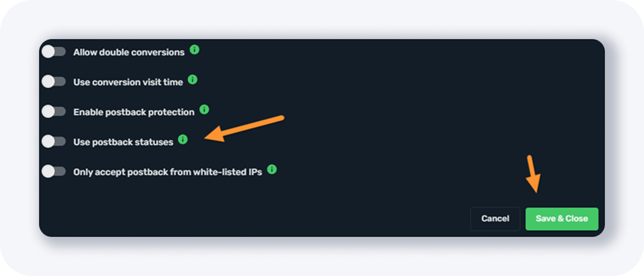This screenshot has width=644, height=276.
Task: Click the orange arrow pointing to Save & Close
Action: 533,174
